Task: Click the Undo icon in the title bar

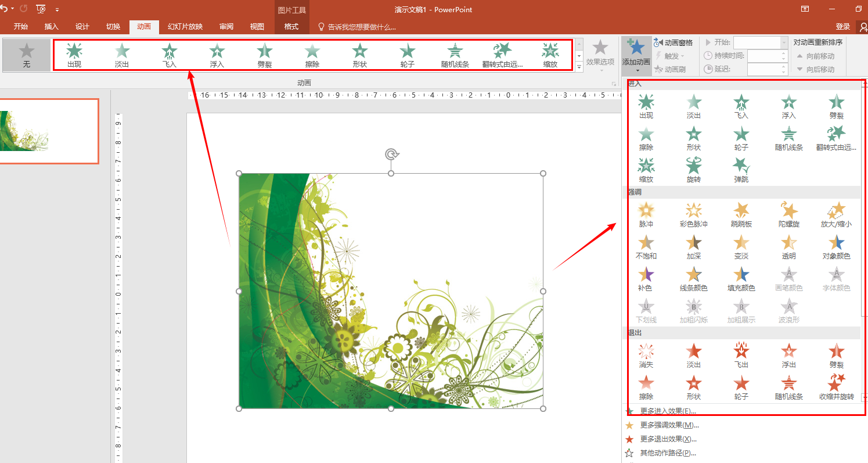Action: [x=3, y=9]
